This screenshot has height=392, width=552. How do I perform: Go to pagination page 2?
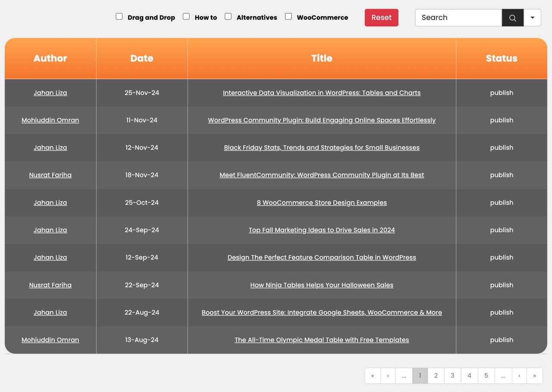[x=436, y=376]
